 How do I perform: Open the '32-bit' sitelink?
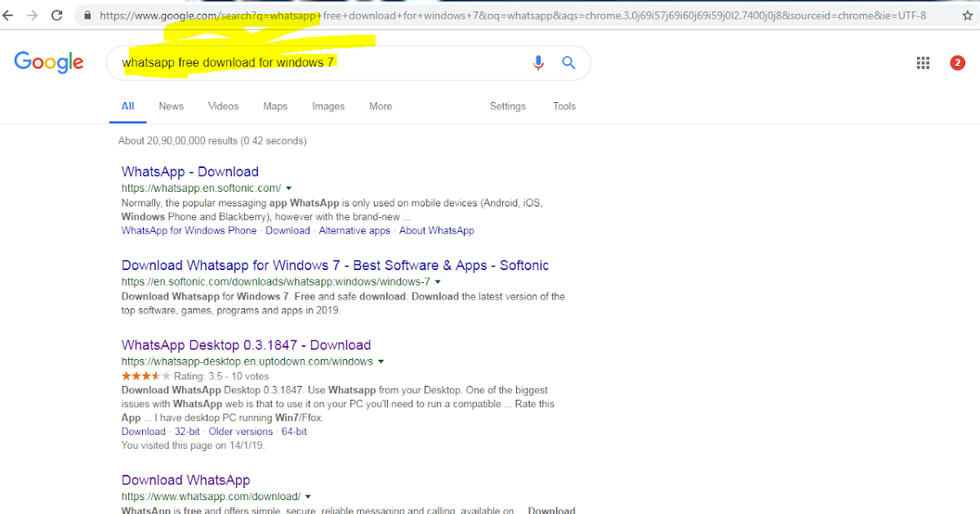click(x=187, y=432)
